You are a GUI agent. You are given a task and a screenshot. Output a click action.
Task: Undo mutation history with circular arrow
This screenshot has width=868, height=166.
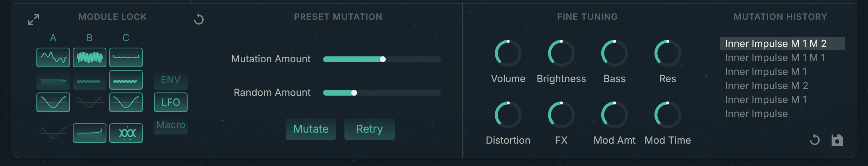(815, 140)
